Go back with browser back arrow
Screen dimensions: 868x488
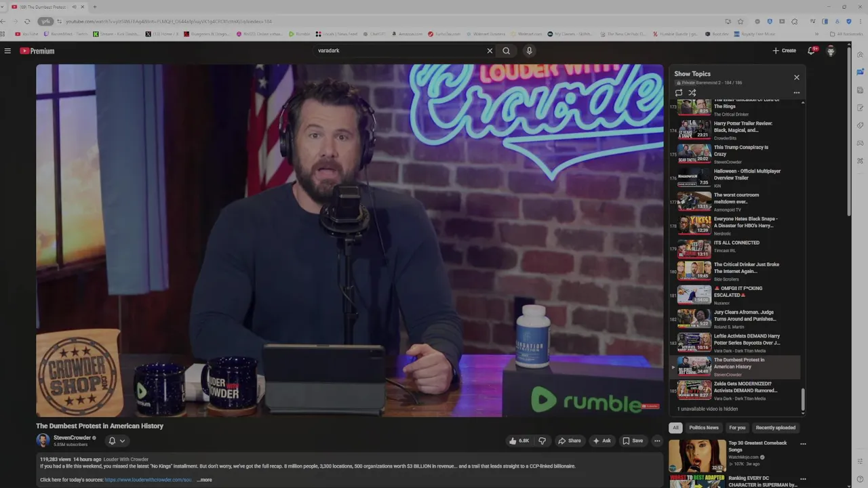coord(4,22)
